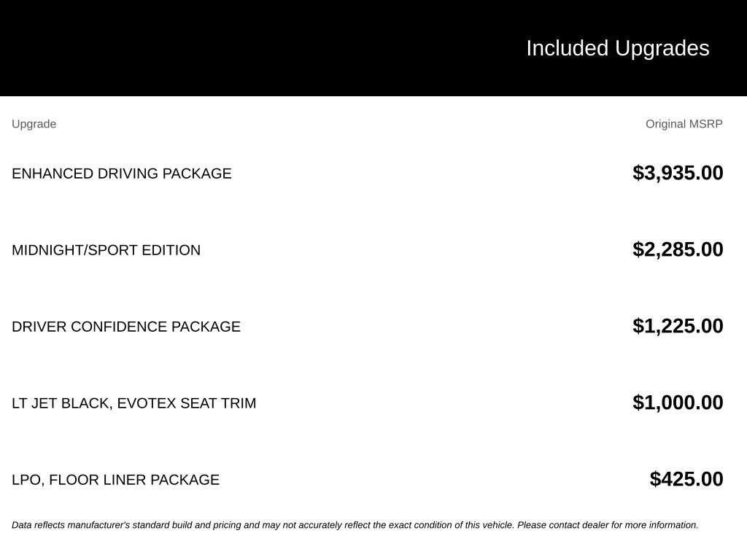Click the word LPO in the last row
The image size is (747, 560).
(x=28, y=480)
